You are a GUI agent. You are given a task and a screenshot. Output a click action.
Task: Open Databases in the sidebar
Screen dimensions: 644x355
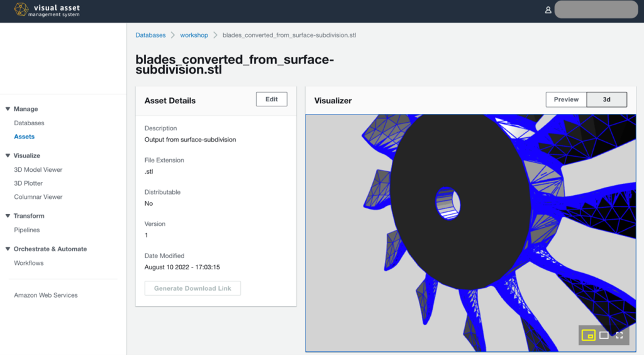point(29,123)
